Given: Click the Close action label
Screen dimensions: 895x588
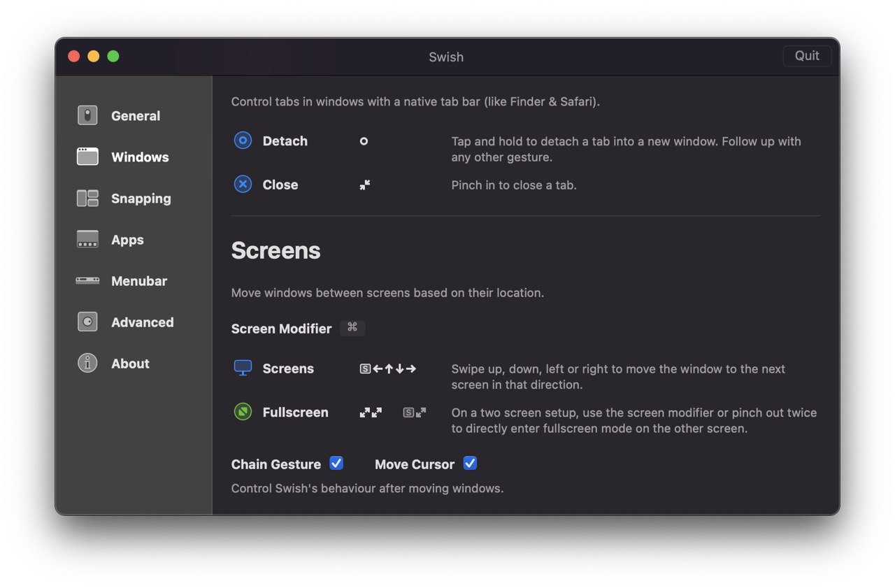Looking at the screenshot, I should tap(280, 185).
